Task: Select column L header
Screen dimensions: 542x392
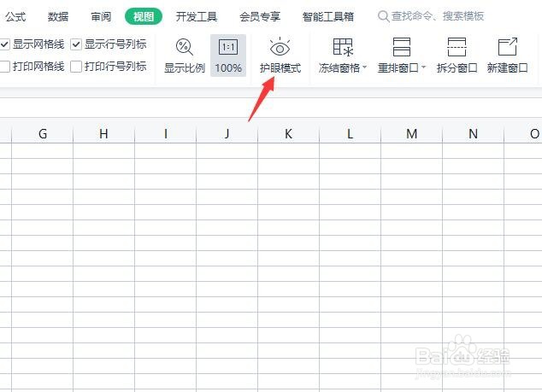Action: point(350,133)
